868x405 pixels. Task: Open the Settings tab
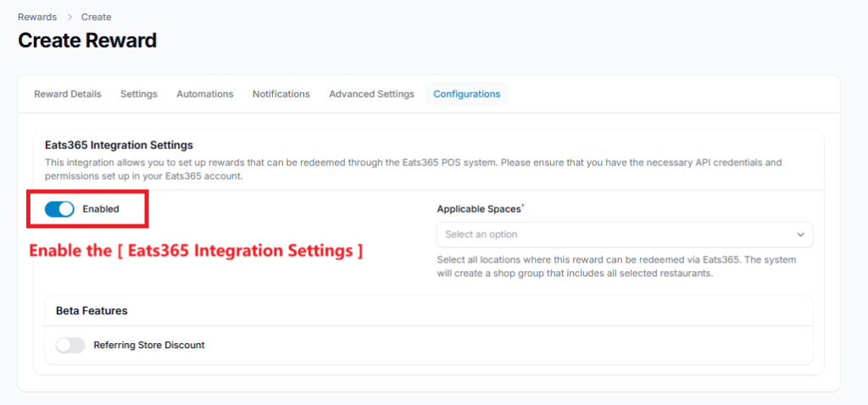139,94
